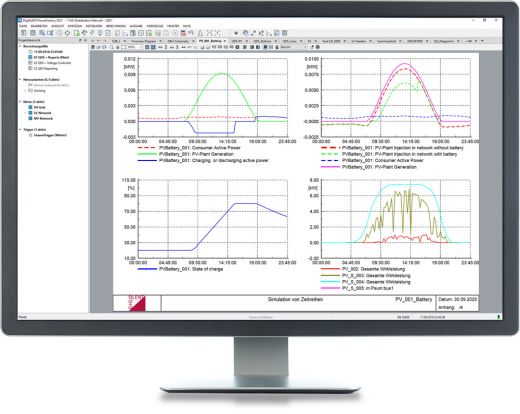Image resolution: width=520 pixels, height=414 pixels.
Task: Click the undo arrow icon in main toolbar
Action: coord(191,33)
